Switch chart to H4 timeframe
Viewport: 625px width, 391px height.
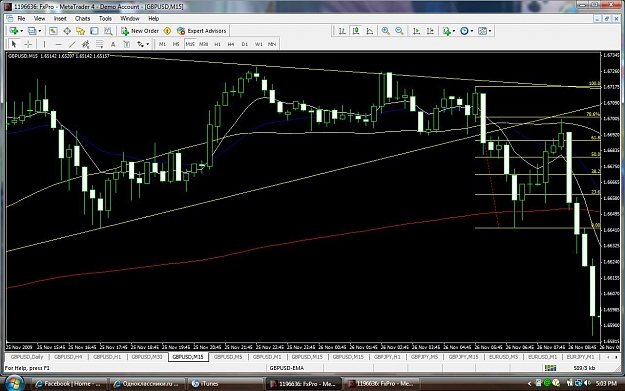click(x=231, y=44)
